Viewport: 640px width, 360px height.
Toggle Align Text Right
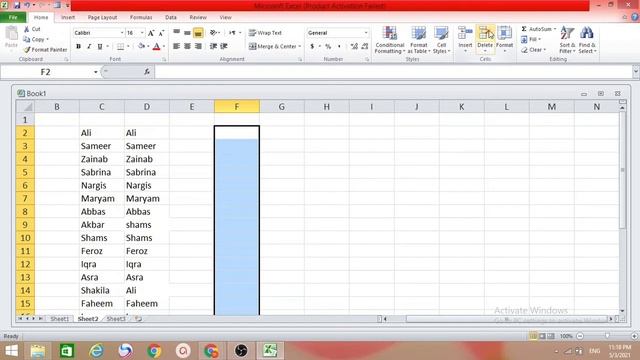(x=198, y=46)
